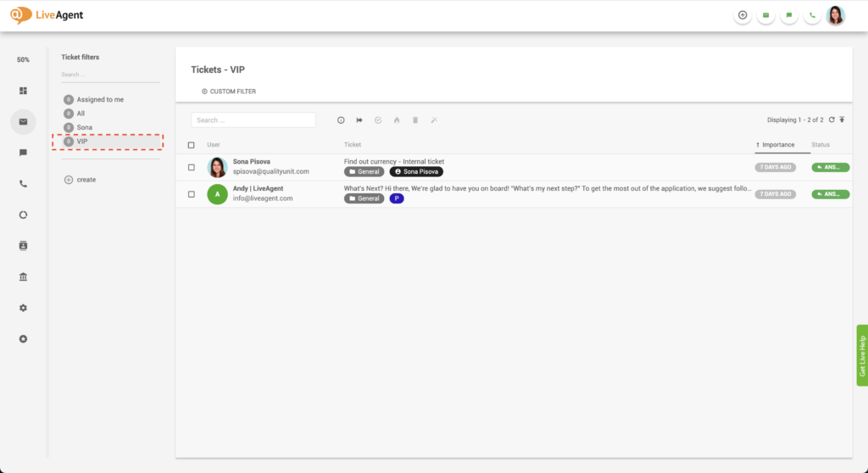Check the Andy LiveAgent ticket checkbox
Image resolution: width=868 pixels, height=473 pixels.
click(191, 194)
